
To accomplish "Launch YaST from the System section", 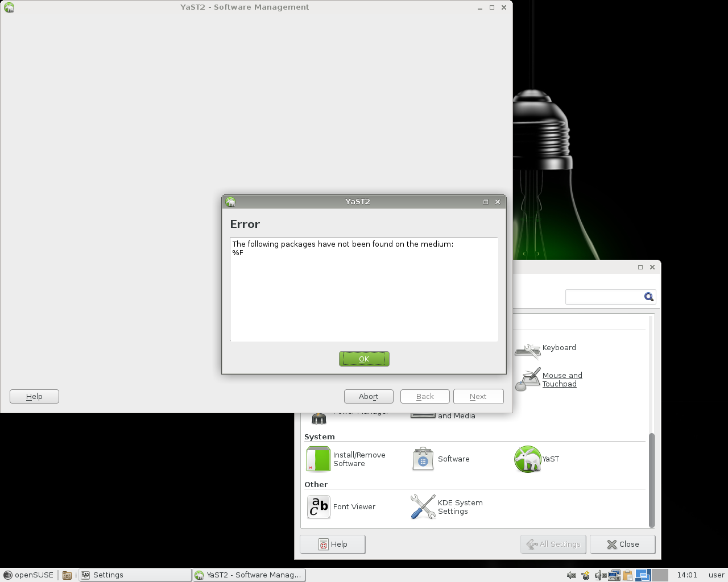I will (537, 459).
